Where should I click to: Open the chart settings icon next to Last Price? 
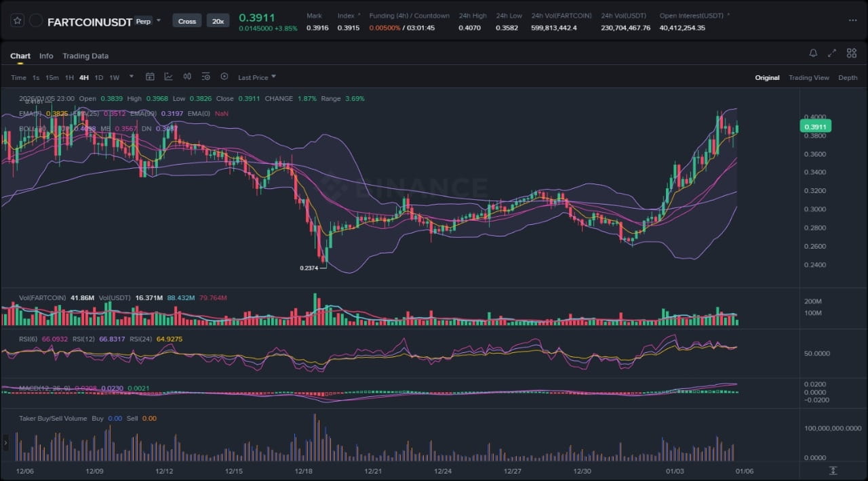tap(224, 77)
